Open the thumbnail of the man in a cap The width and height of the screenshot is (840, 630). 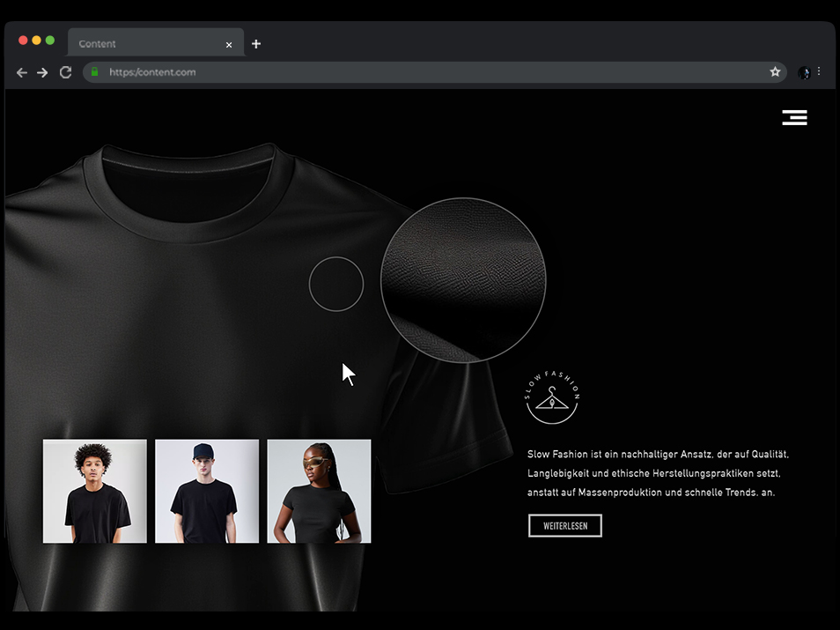point(207,491)
